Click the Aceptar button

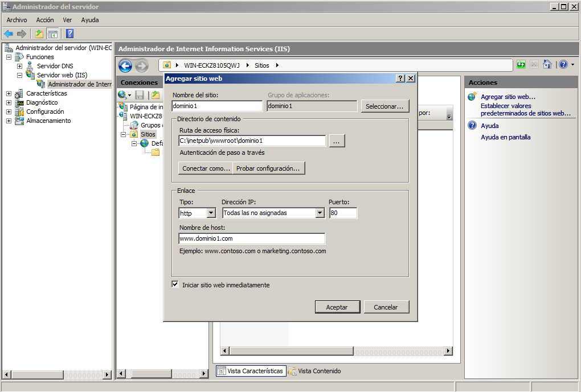pyautogui.click(x=337, y=307)
